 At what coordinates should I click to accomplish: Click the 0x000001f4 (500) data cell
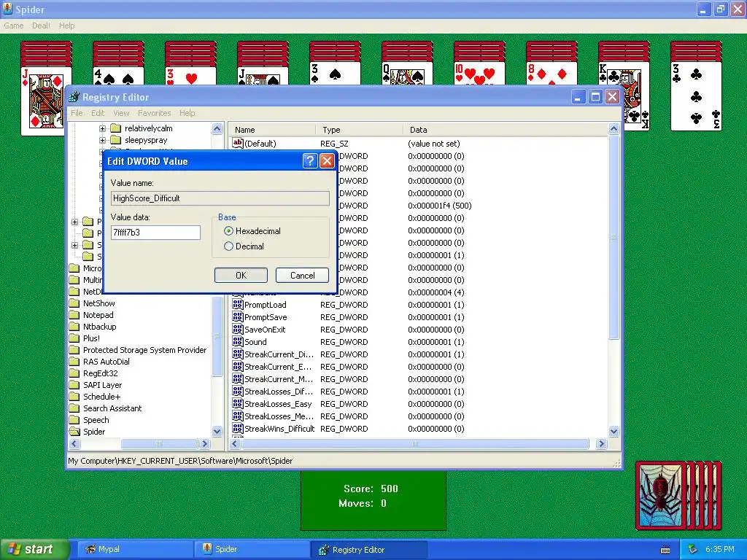(440, 206)
